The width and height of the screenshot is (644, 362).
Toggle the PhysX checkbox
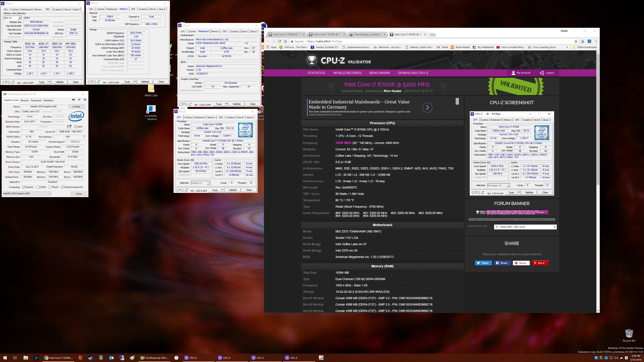pyautogui.click(x=50, y=187)
